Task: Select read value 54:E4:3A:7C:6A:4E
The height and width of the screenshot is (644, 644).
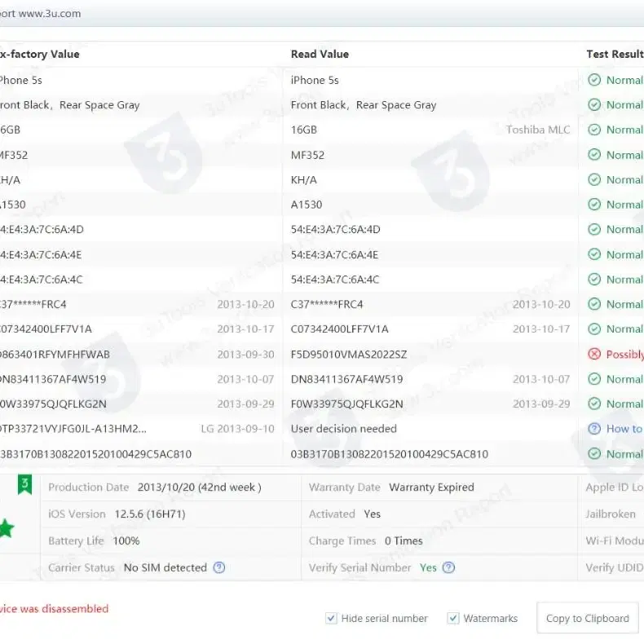Action: click(x=334, y=254)
